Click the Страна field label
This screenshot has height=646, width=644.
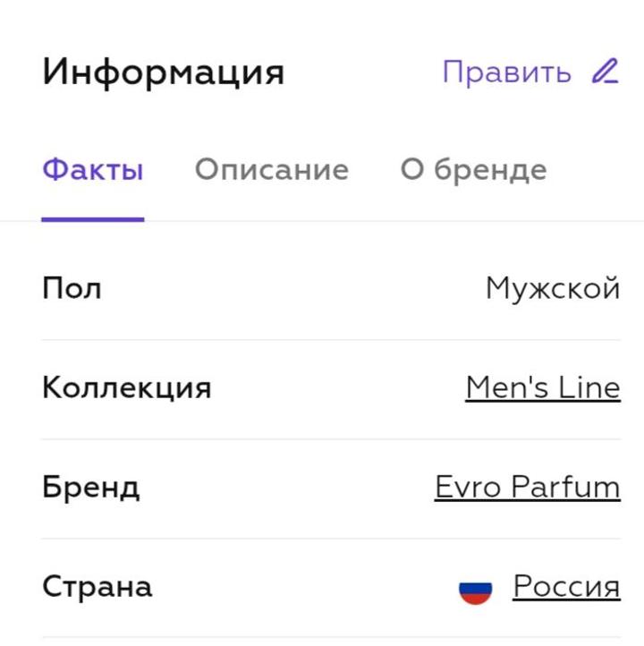click(97, 587)
